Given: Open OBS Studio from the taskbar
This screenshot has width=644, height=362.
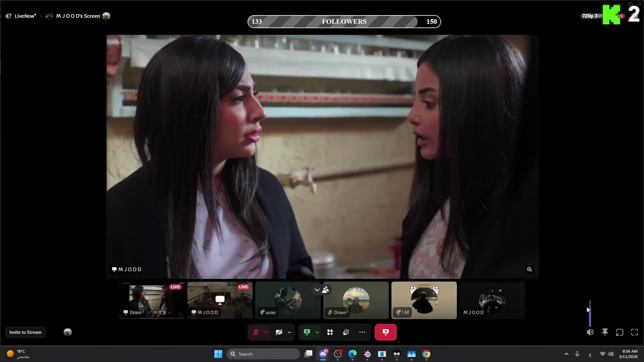Looking at the screenshot, I should tap(338, 354).
